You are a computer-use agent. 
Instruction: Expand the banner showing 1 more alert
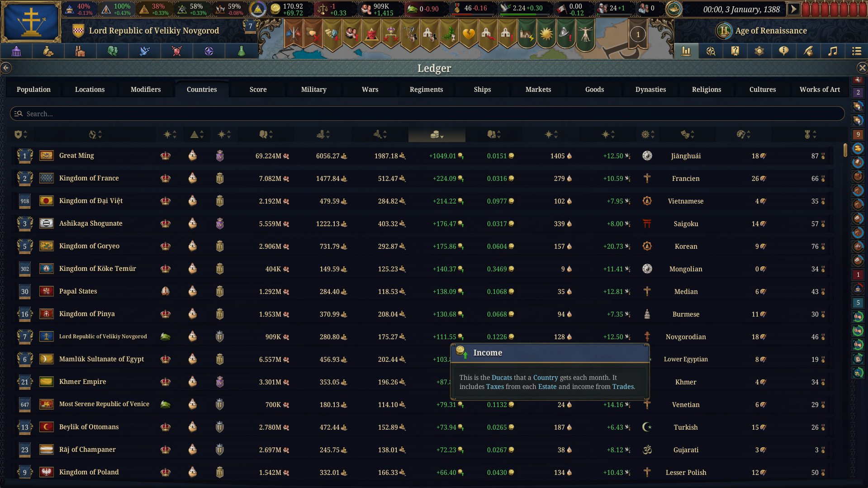[x=638, y=34]
